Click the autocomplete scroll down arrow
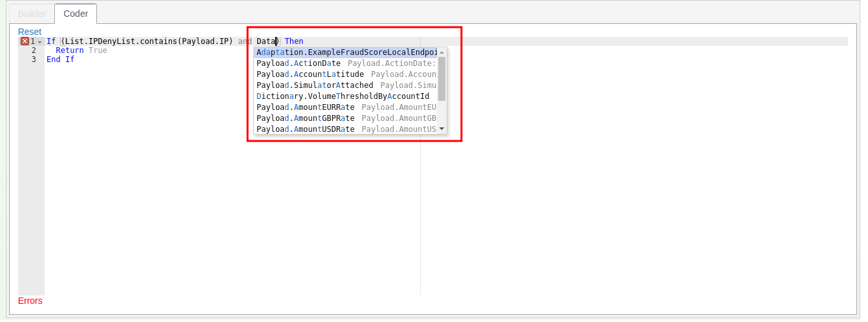 coord(442,129)
